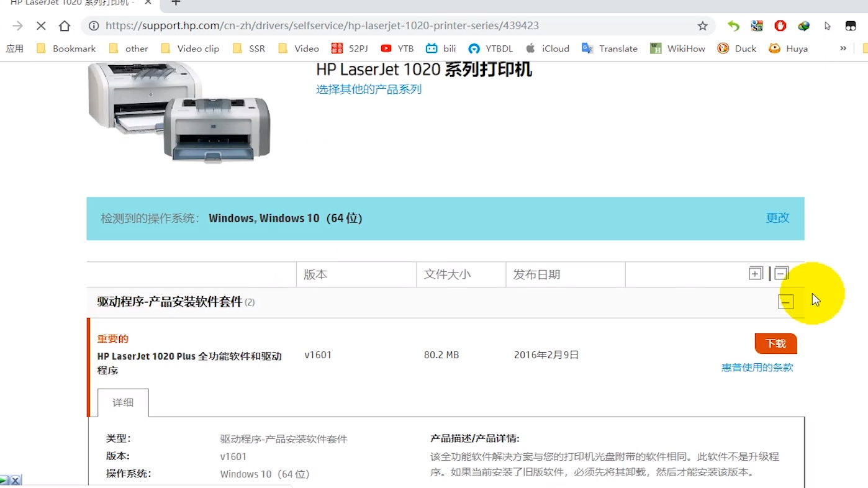Click the 下载 download button
Image resolution: width=868 pixels, height=488 pixels.
coord(775,343)
